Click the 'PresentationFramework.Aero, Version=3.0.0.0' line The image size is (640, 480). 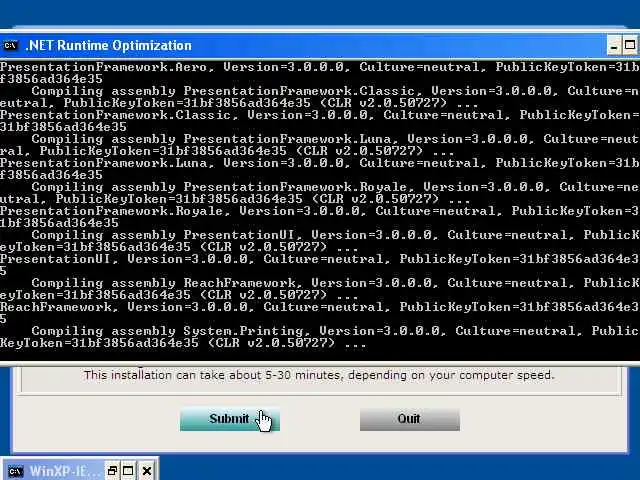click(319, 67)
